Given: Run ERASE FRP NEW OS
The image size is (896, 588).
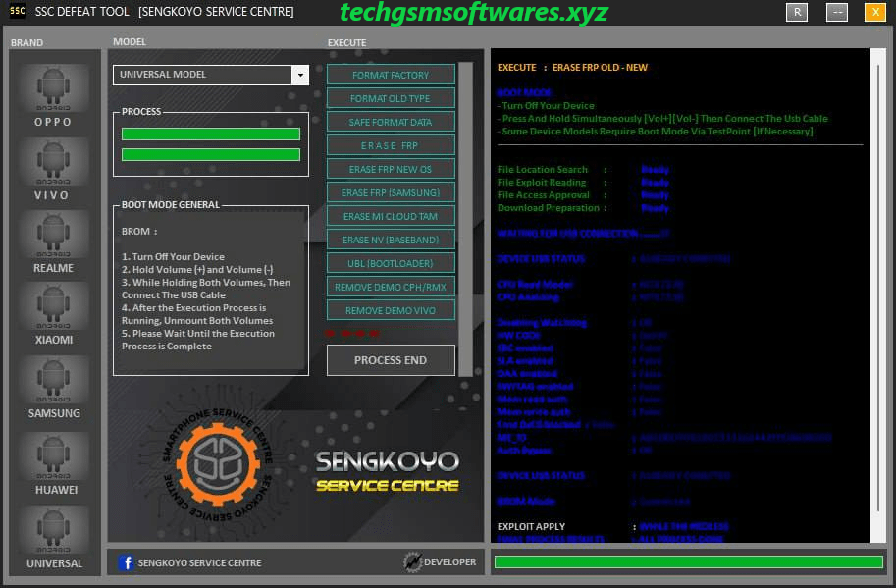Looking at the screenshot, I should [391, 169].
